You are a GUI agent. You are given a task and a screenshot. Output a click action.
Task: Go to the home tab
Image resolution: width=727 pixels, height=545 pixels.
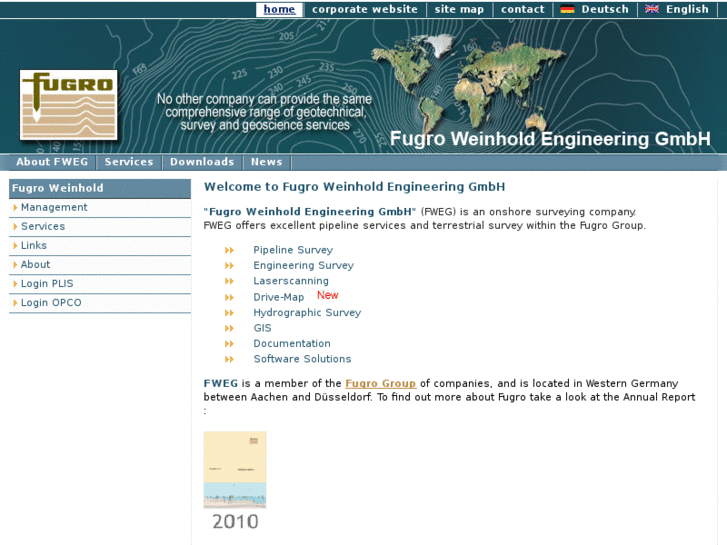click(279, 9)
